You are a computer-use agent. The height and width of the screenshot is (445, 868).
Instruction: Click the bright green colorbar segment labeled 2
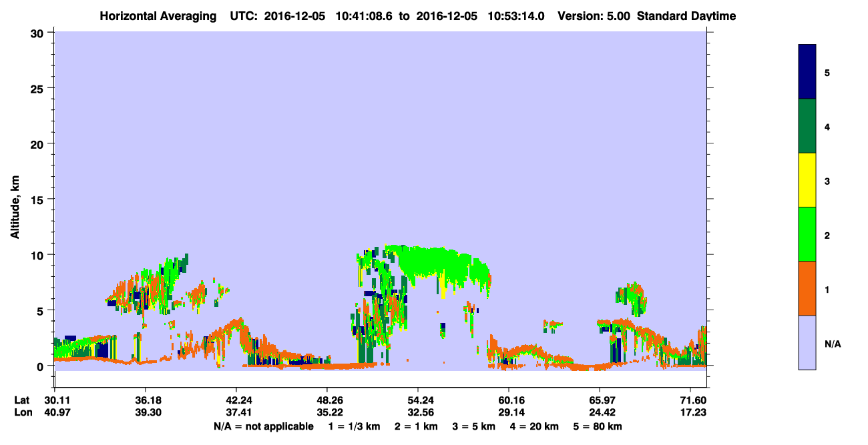click(807, 234)
